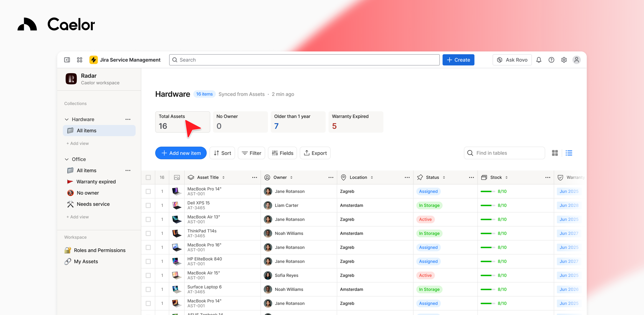Switch to grid card view
This screenshot has height=315, width=644.
point(555,153)
